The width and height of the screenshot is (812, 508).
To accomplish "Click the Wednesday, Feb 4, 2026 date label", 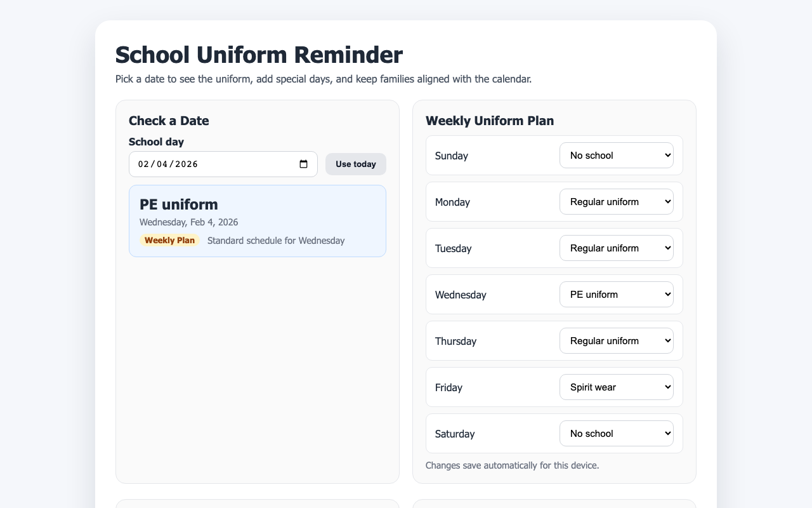I will [188, 222].
